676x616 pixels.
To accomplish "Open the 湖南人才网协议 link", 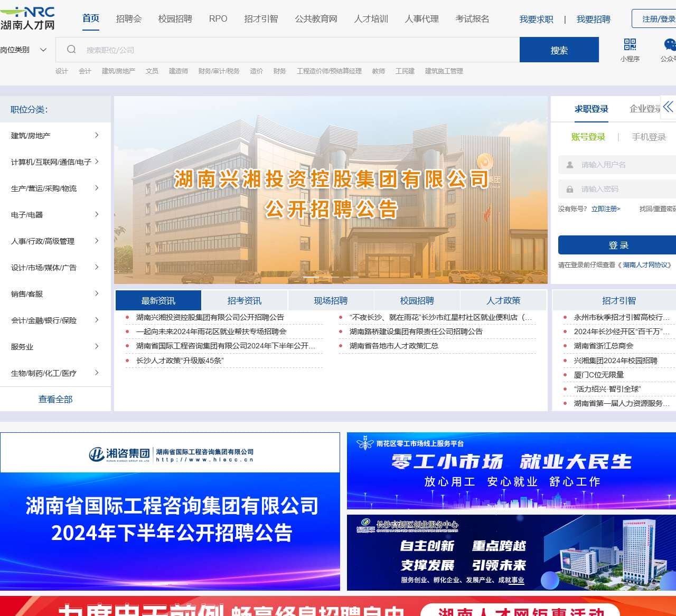I will (646, 264).
